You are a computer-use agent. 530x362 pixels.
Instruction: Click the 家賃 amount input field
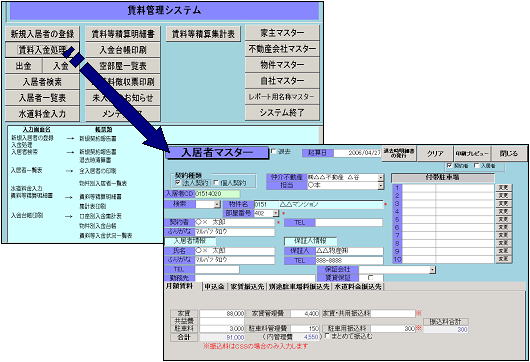222,314
